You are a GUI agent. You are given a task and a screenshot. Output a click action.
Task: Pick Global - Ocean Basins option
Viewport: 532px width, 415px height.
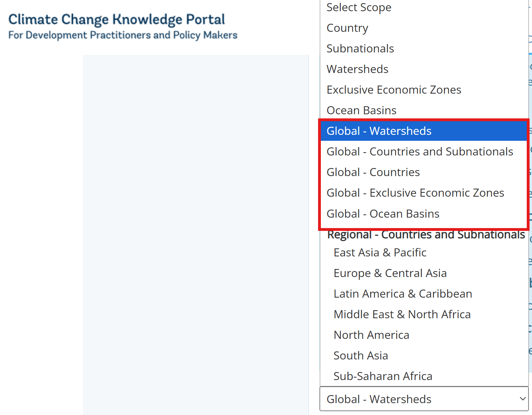point(383,214)
